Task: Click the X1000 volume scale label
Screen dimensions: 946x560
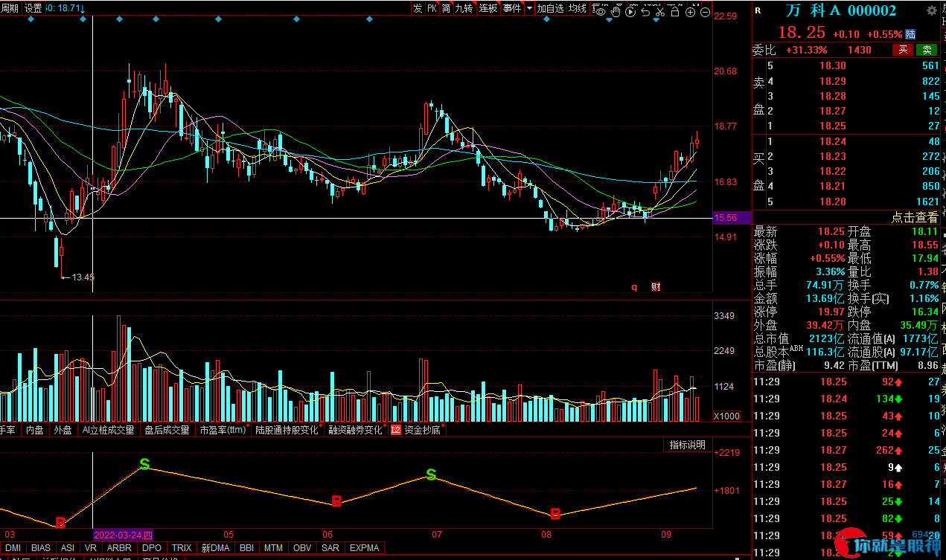Action: tap(726, 416)
